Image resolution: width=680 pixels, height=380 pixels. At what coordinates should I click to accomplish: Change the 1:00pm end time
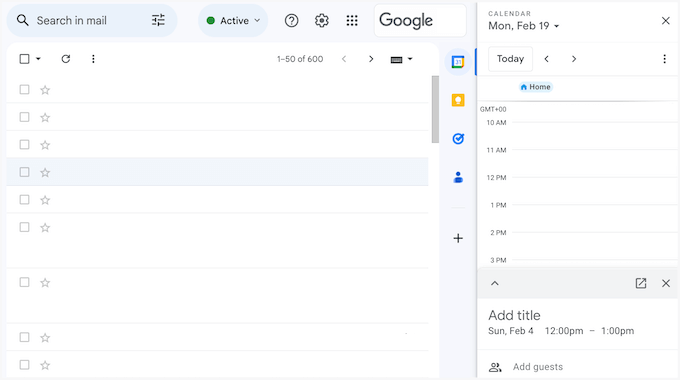click(x=618, y=331)
